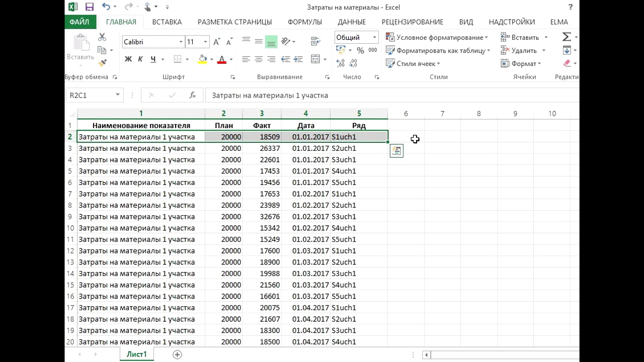Click the 000 comma style icon
Screen dimensions: 644x362
pyautogui.click(x=373, y=50)
